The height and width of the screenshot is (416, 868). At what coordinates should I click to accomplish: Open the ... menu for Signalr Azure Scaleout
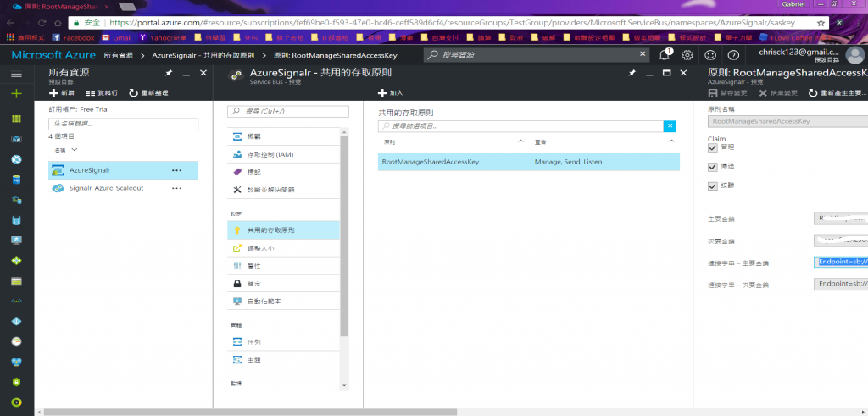click(176, 188)
